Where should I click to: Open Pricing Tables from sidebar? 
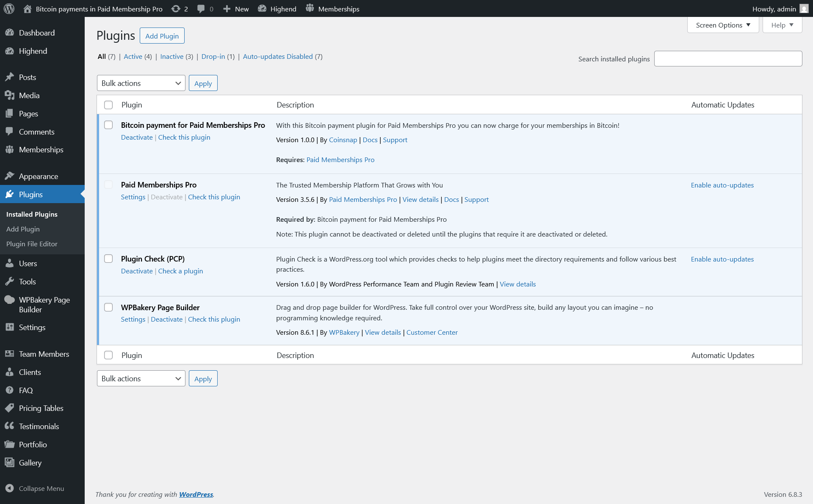click(x=41, y=408)
